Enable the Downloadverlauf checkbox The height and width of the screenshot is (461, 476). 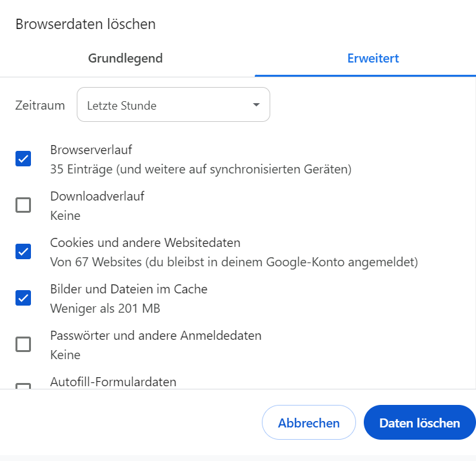[x=23, y=205]
